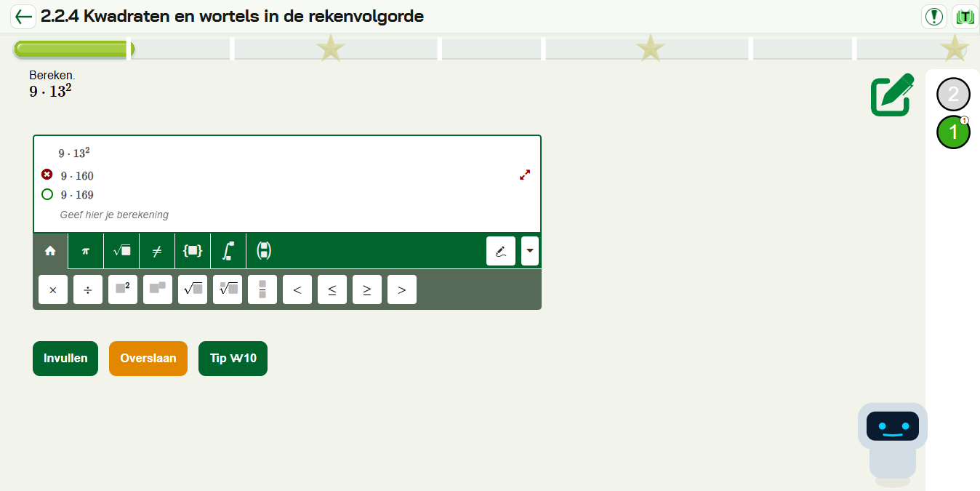
Task: Insert the less-than sign
Action: coord(297,290)
